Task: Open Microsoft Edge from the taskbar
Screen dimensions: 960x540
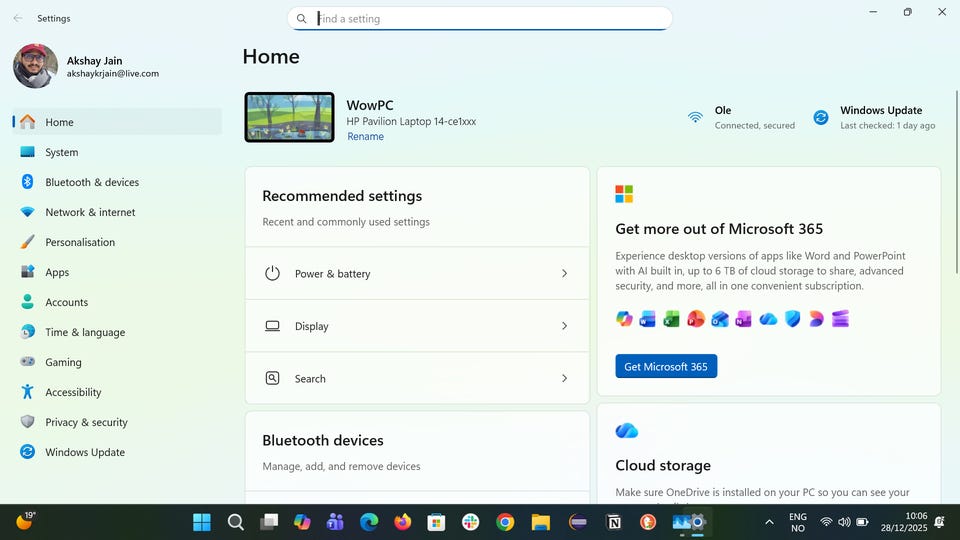Action: coord(369,522)
